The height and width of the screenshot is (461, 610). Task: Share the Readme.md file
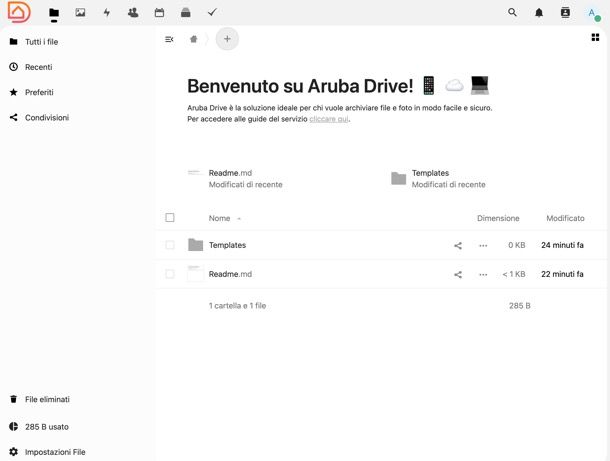458,274
